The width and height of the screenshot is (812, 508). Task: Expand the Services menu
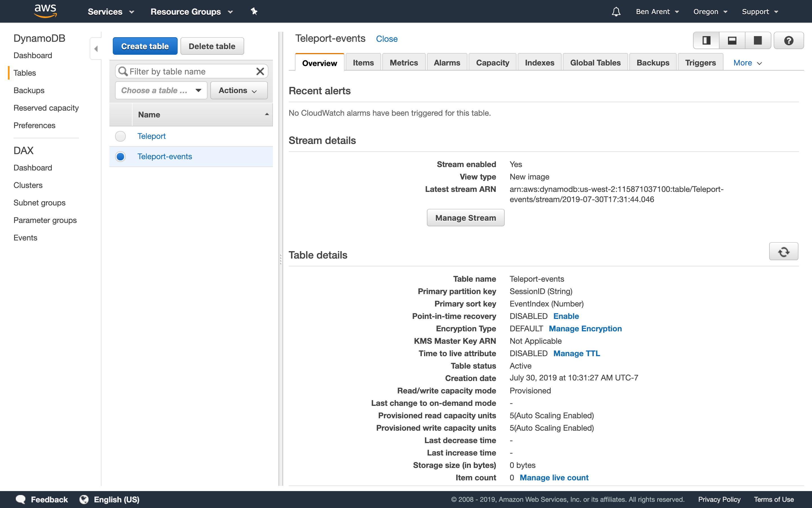click(x=111, y=12)
